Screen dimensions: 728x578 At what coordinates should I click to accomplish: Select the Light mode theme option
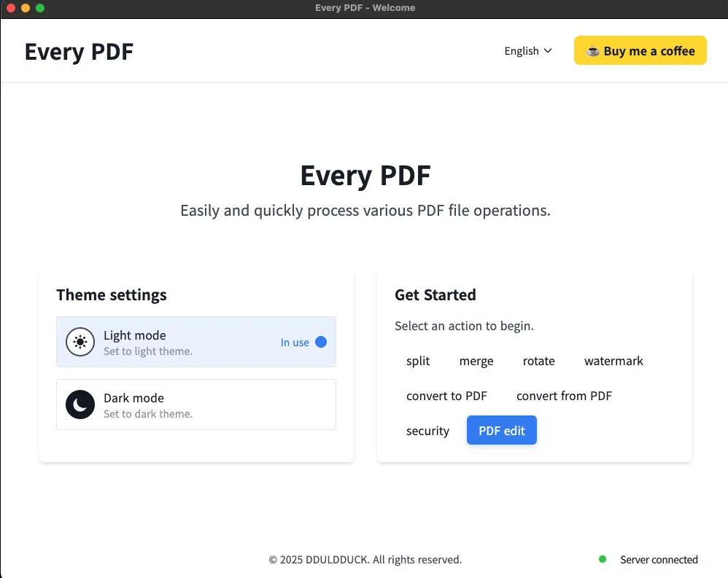[x=195, y=342]
